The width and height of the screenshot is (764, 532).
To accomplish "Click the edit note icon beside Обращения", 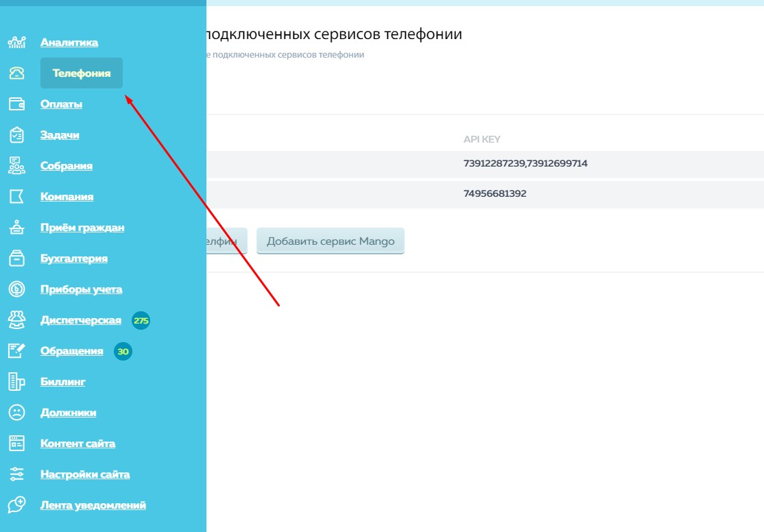I will click(16, 351).
